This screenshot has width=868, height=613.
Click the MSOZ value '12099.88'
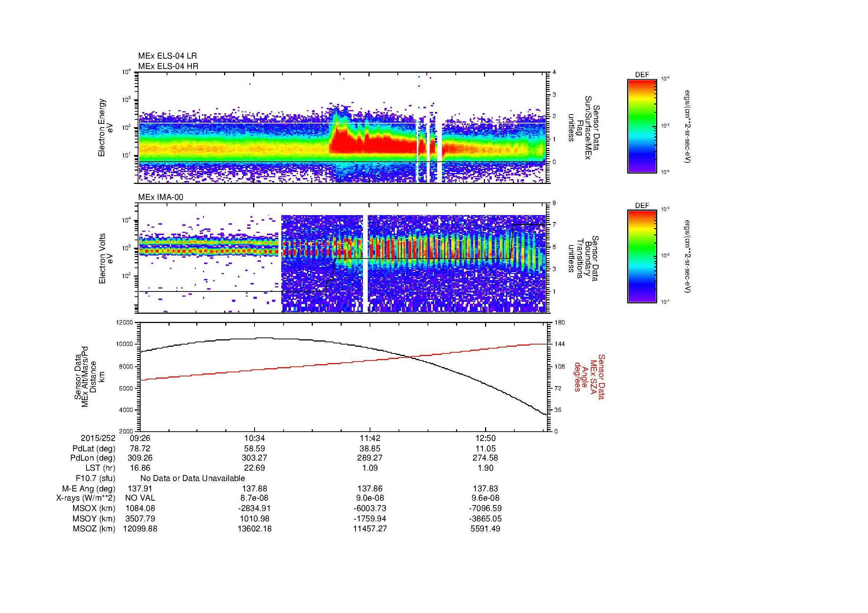[x=140, y=529]
